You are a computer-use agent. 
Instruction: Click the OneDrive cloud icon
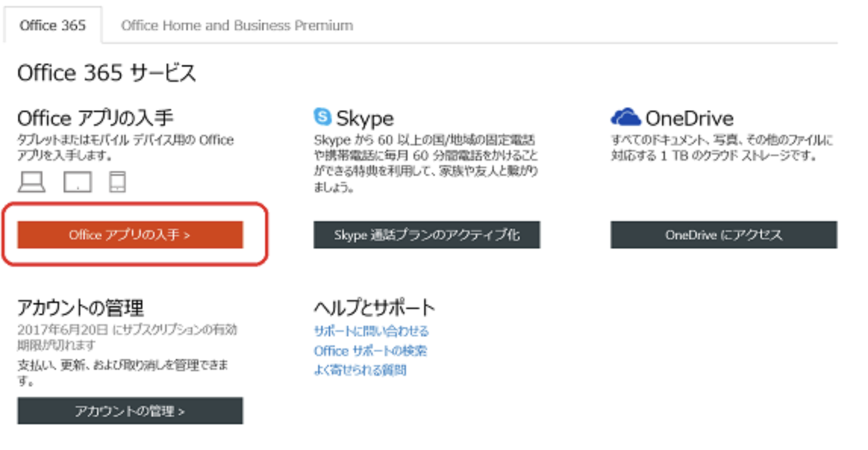[626, 117]
